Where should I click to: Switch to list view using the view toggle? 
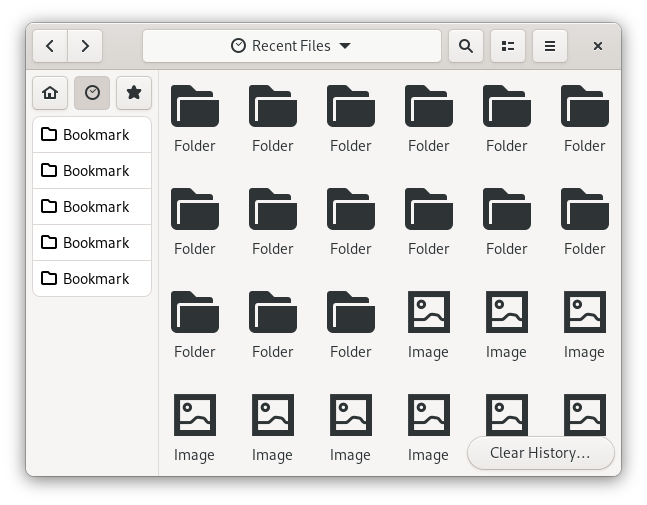point(508,46)
